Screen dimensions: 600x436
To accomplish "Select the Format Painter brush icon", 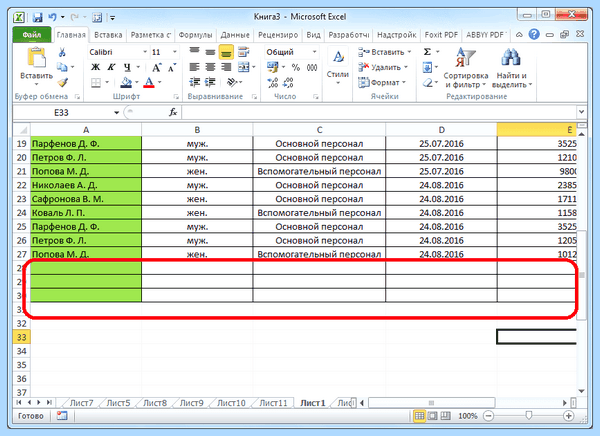I will tap(63, 82).
